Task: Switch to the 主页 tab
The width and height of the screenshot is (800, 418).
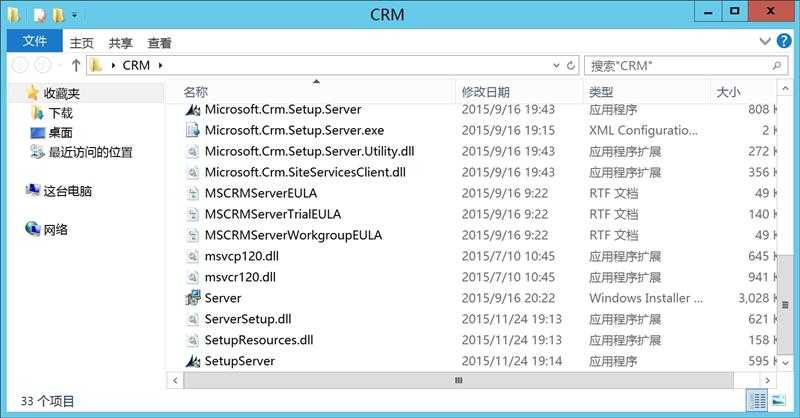Action: coord(82,43)
